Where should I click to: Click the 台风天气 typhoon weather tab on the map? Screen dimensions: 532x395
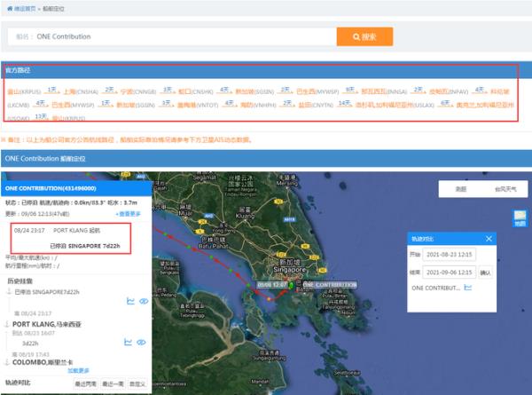click(505, 189)
